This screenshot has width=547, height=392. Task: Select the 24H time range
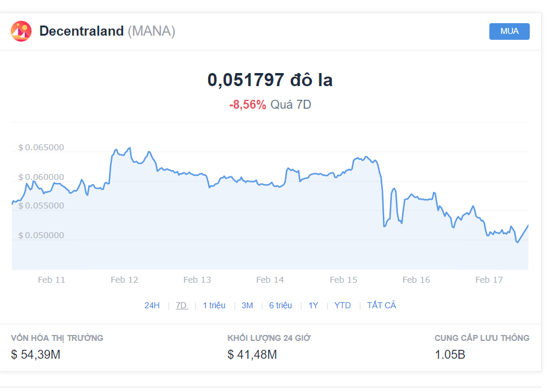152,306
